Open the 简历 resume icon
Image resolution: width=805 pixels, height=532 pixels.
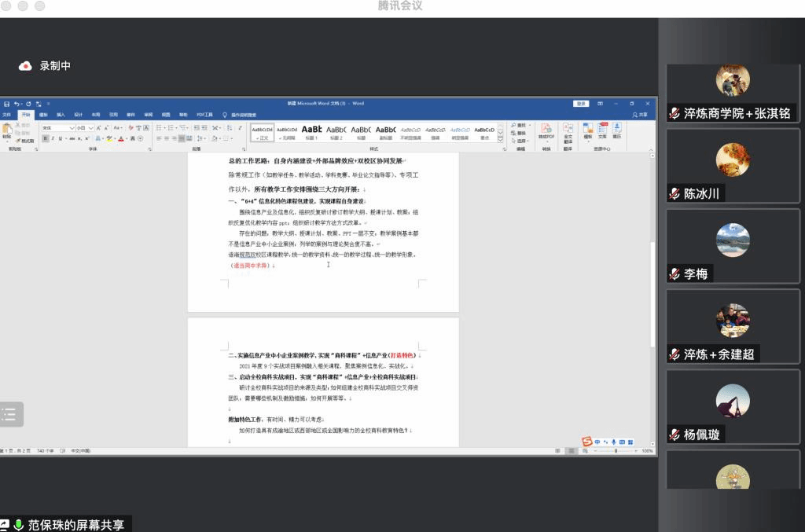(617, 130)
